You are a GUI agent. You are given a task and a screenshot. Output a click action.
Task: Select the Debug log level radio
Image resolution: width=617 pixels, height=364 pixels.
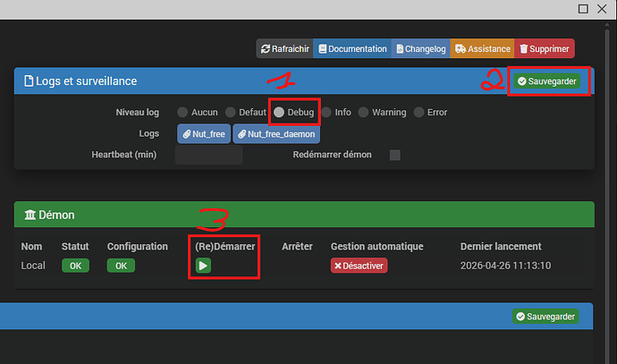point(279,112)
